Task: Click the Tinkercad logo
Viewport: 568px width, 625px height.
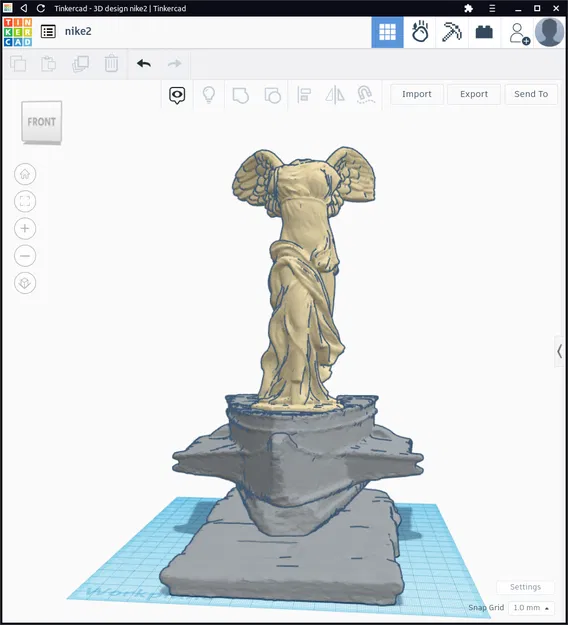Action: click(18, 32)
